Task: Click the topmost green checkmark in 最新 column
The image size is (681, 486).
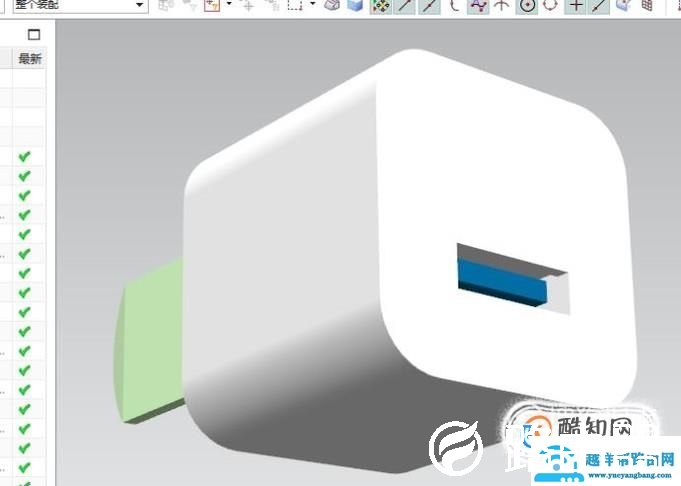Action: tap(25, 157)
